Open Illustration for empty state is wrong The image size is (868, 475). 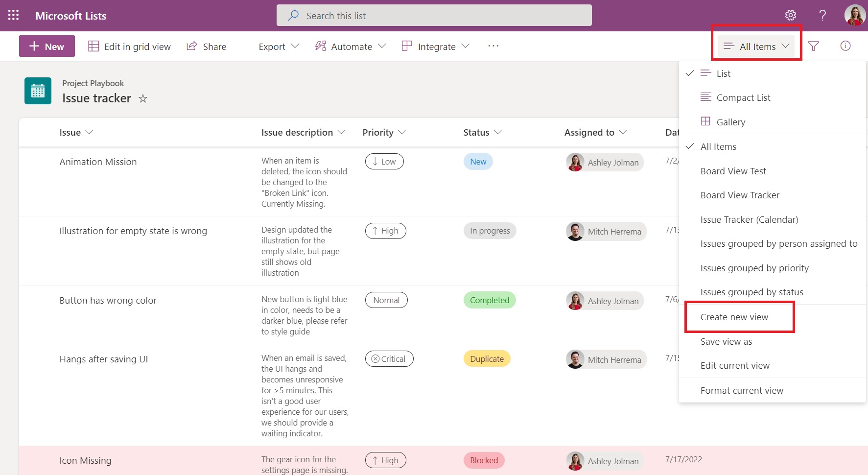click(x=133, y=231)
